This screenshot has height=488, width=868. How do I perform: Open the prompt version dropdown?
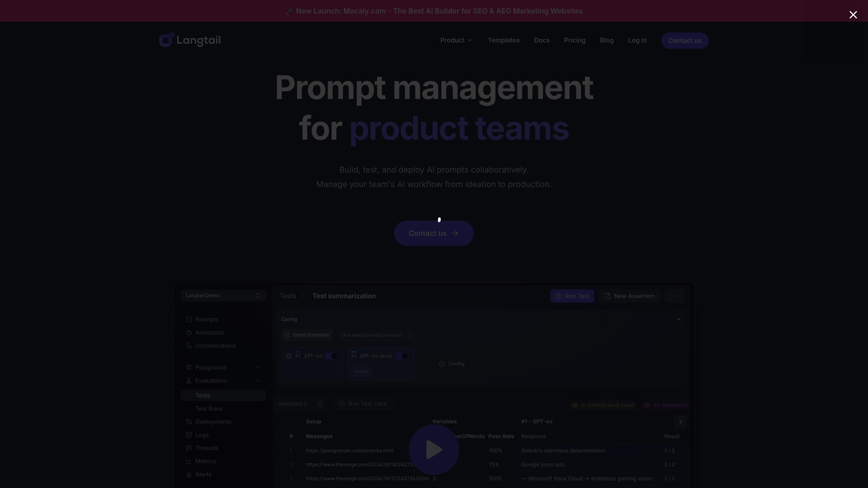[377, 335]
